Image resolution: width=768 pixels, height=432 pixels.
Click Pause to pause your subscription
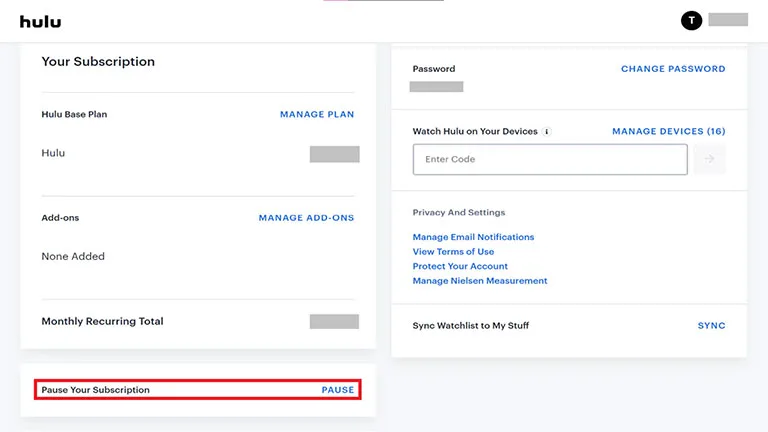point(337,390)
